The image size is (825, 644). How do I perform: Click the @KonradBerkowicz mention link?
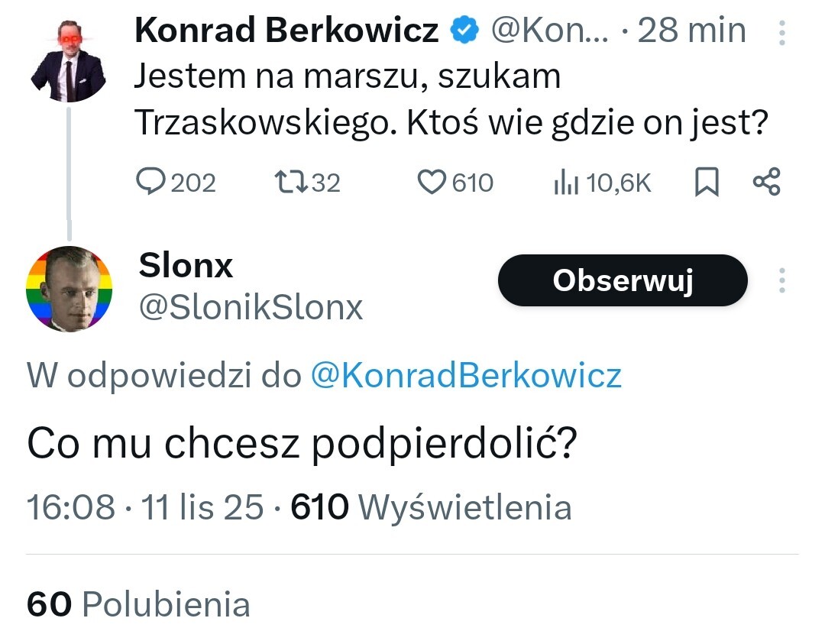click(x=466, y=375)
